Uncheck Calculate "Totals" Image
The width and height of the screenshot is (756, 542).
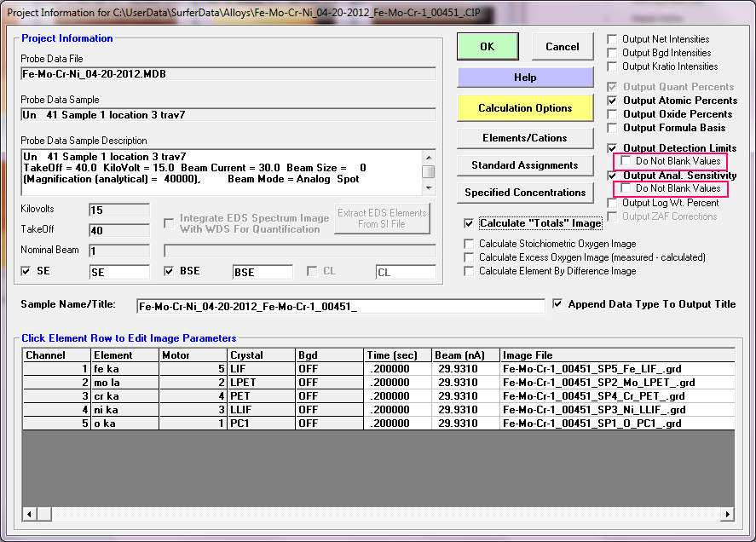[469, 223]
